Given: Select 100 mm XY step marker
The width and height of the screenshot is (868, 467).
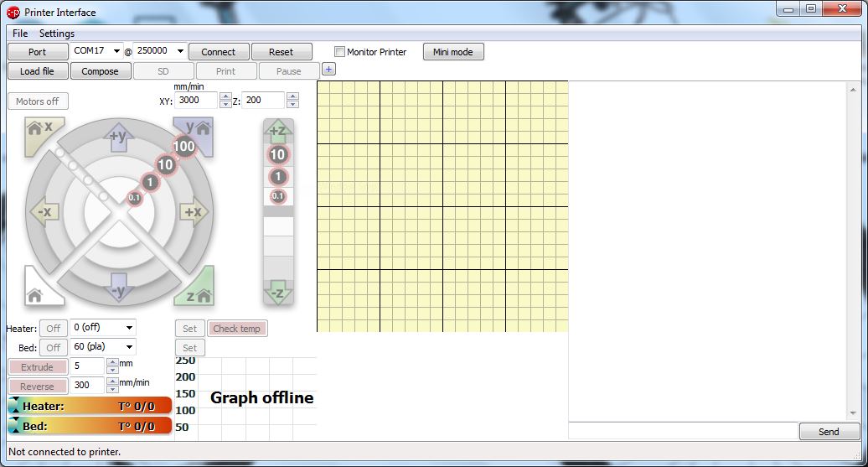Looking at the screenshot, I should [x=183, y=146].
